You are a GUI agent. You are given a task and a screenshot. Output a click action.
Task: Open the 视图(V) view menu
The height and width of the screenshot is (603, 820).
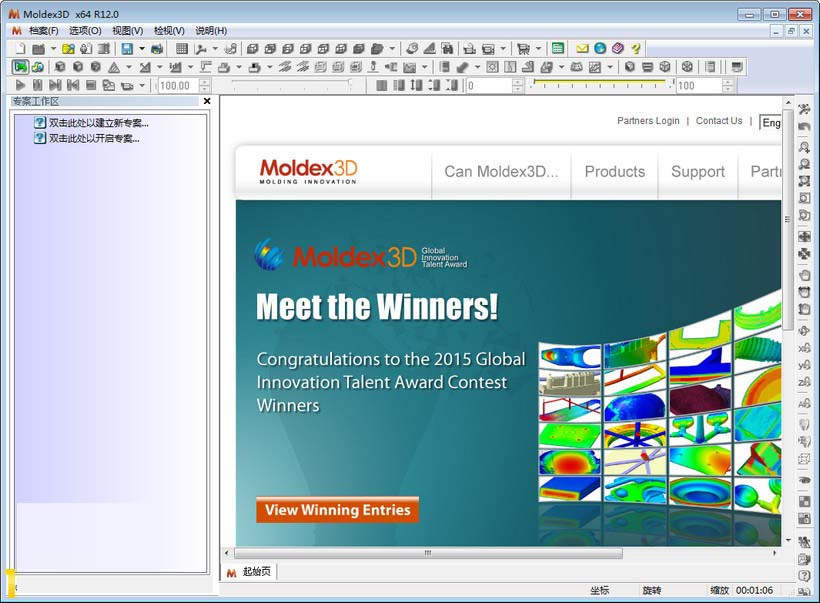coord(128,31)
